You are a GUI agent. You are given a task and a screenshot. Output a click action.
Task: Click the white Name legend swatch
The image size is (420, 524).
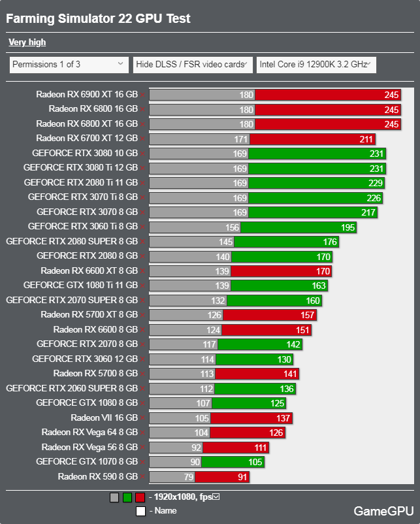(140, 512)
